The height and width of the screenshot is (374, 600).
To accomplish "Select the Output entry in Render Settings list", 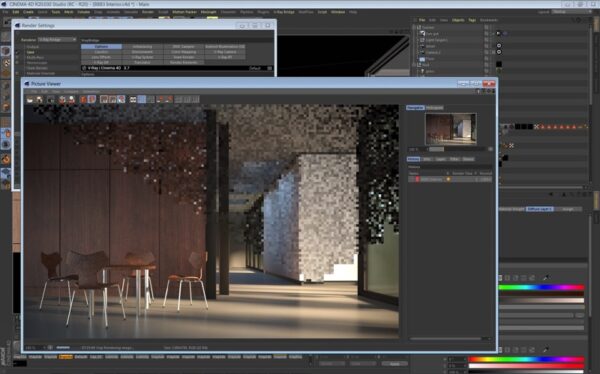I will [x=33, y=47].
